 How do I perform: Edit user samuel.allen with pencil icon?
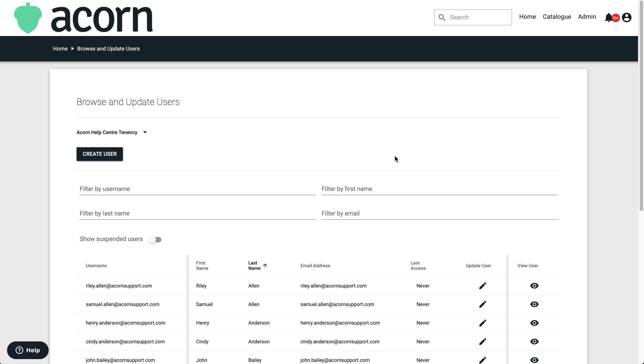click(x=482, y=304)
